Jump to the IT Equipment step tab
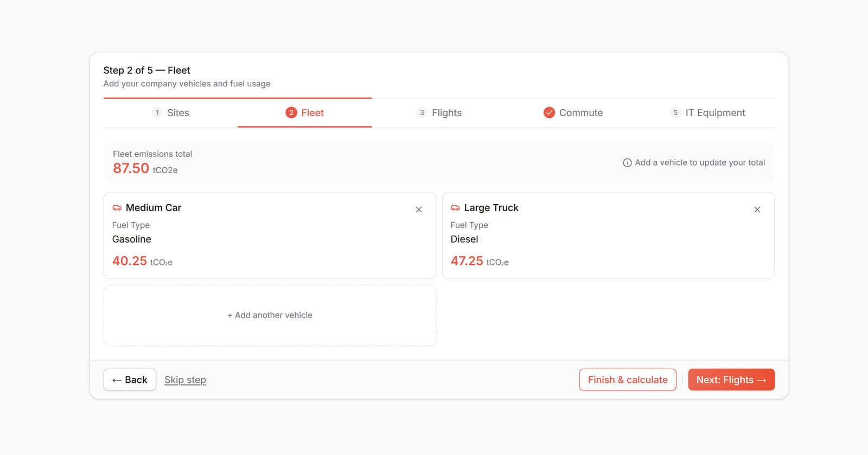868x455 pixels. tap(707, 113)
